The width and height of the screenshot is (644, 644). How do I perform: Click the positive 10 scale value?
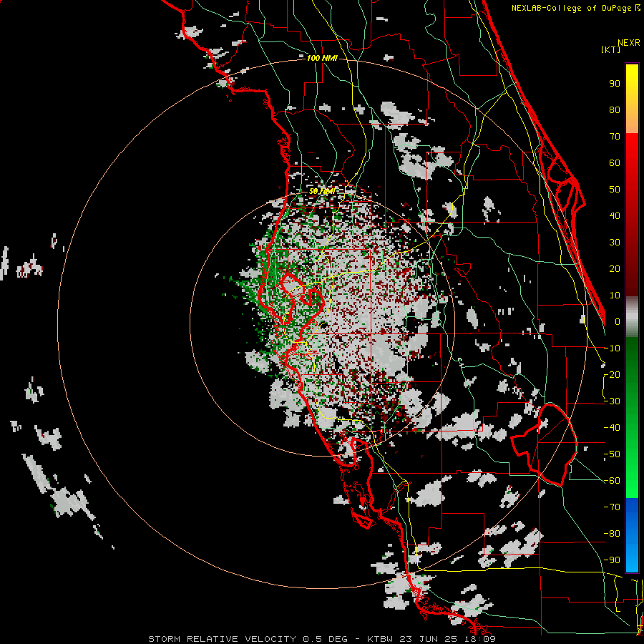tap(615, 296)
